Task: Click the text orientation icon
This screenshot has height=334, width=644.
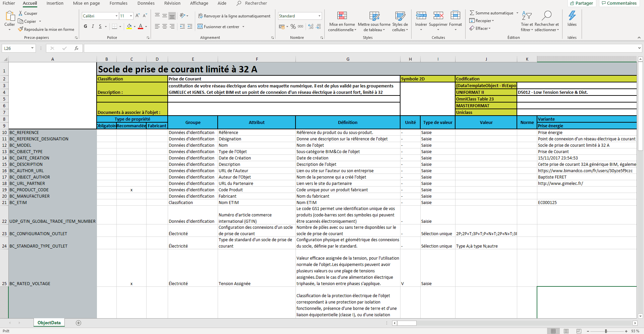Action: pyautogui.click(x=182, y=16)
